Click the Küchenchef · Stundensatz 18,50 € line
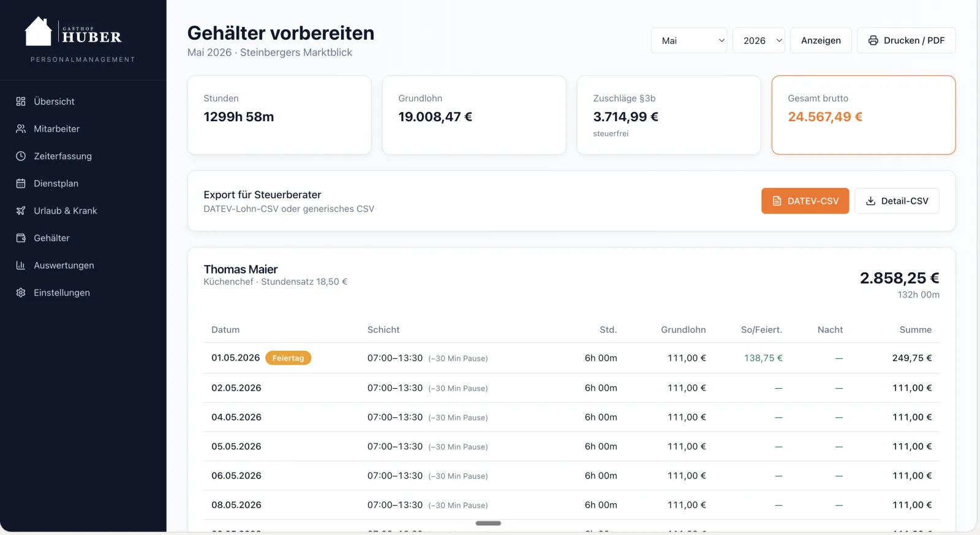The height and width of the screenshot is (535, 980). click(276, 282)
